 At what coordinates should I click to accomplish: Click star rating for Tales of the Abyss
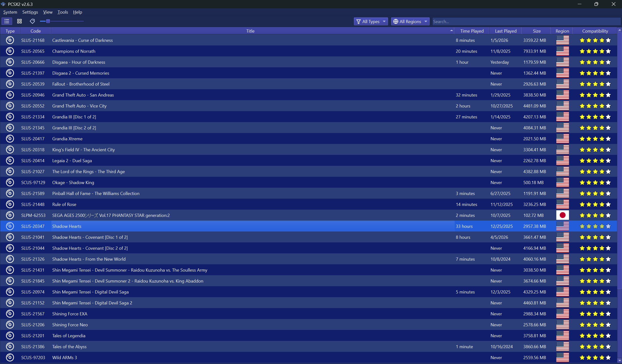pos(595,346)
